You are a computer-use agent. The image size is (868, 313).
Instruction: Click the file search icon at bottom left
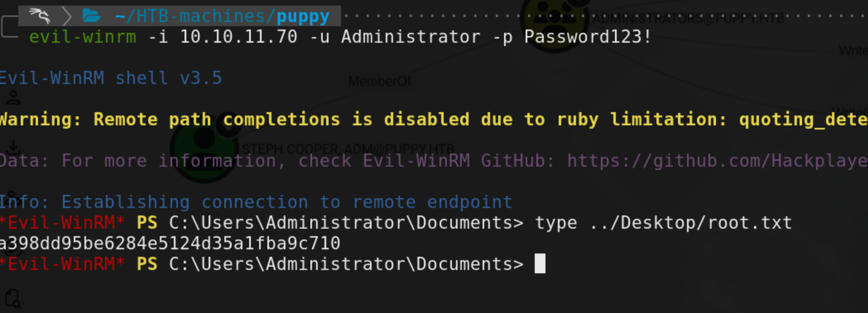click(13, 299)
